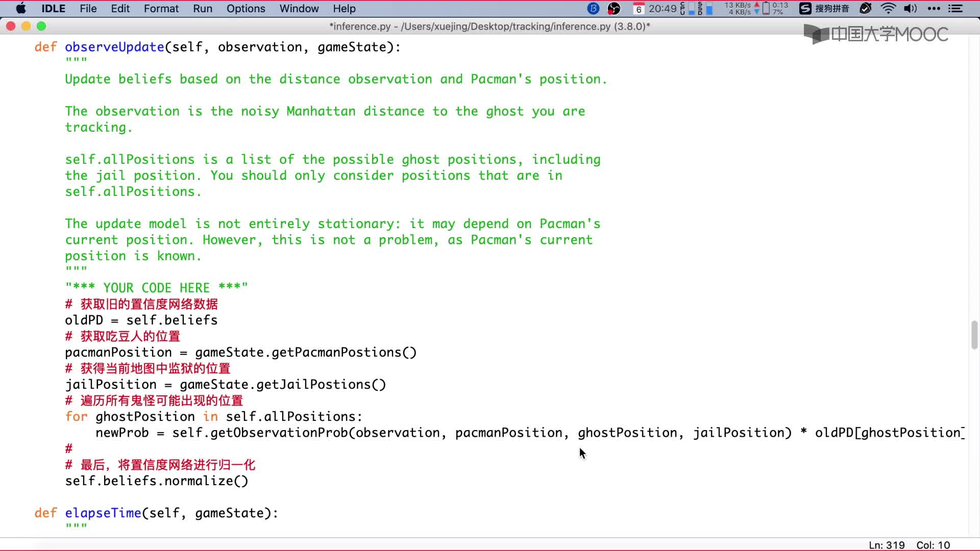Open the Window menu

299,9
